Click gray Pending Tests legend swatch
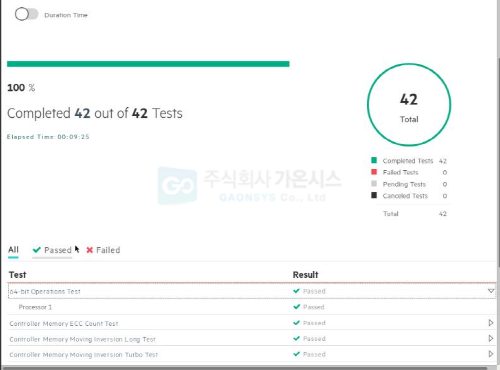 click(374, 184)
